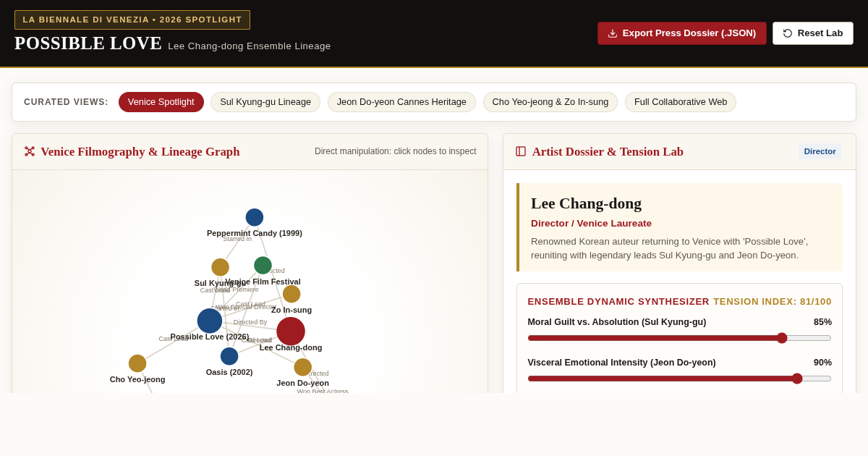868x456 pixels.
Task: Select the Venice Spotlight curated view
Action: [161, 102]
